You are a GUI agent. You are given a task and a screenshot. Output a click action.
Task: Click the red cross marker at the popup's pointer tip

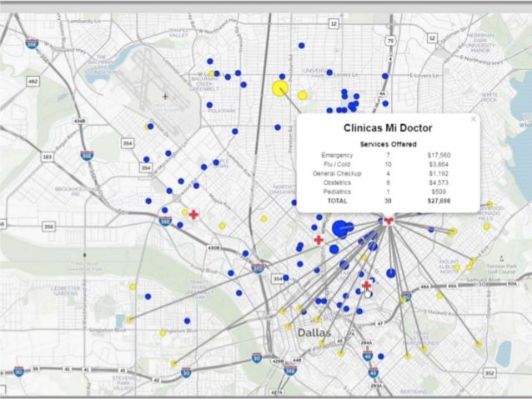pyautogui.click(x=388, y=221)
